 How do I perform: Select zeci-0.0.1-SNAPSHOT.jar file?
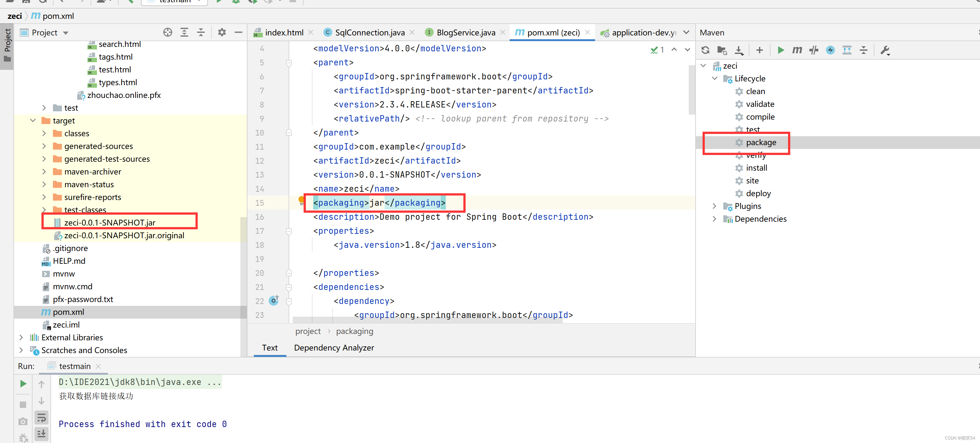coord(110,223)
